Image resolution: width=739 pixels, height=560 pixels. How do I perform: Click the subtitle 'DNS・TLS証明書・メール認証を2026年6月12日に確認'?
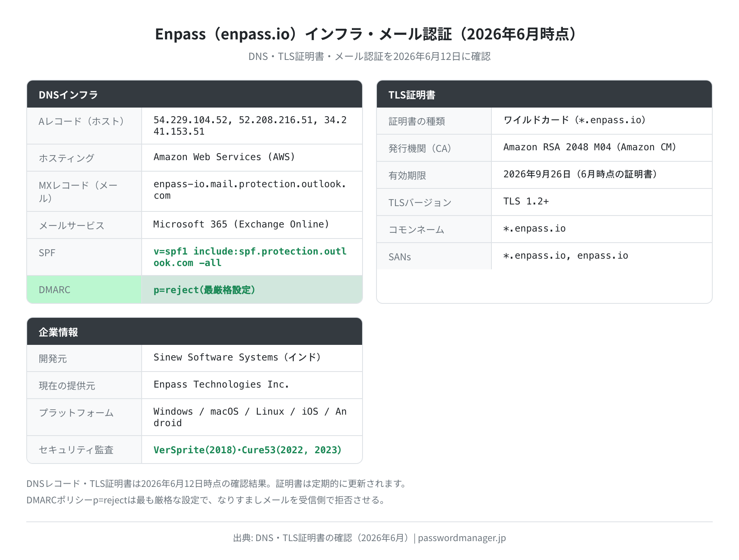[x=369, y=56]
